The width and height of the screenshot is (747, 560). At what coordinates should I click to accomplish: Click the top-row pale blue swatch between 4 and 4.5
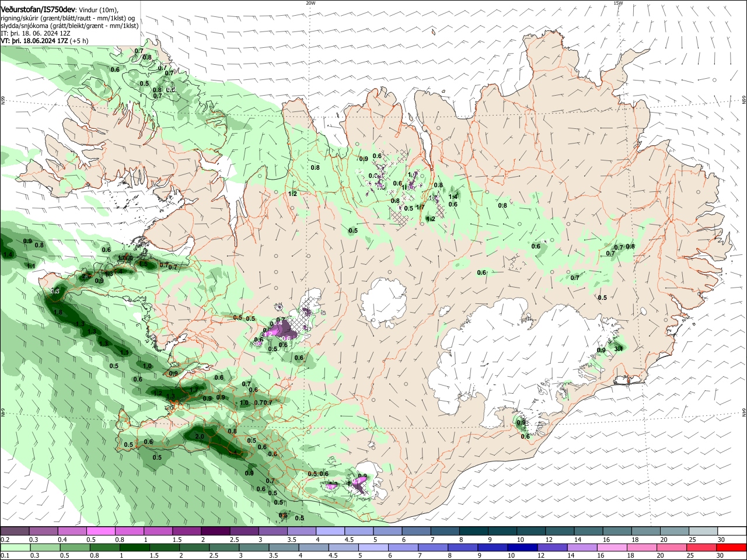tap(329, 531)
